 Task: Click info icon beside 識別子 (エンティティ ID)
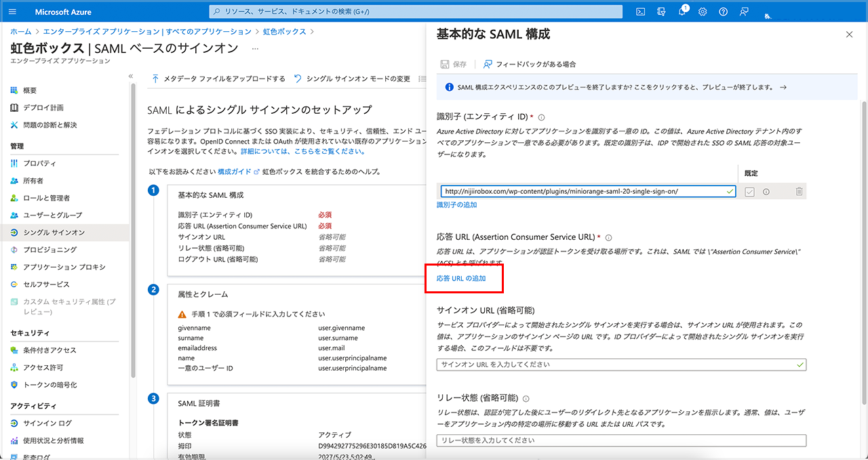click(541, 118)
